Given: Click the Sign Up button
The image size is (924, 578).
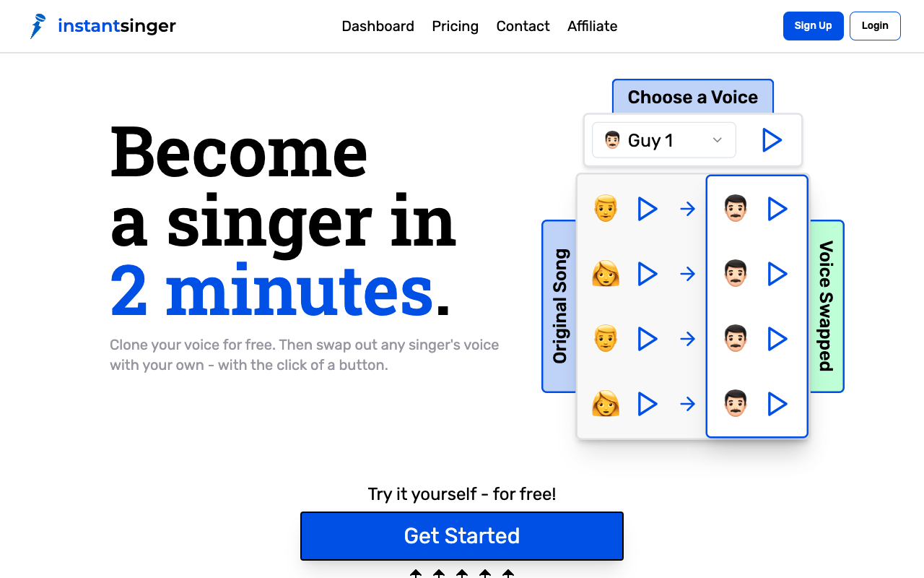Looking at the screenshot, I should click(x=813, y=26).
